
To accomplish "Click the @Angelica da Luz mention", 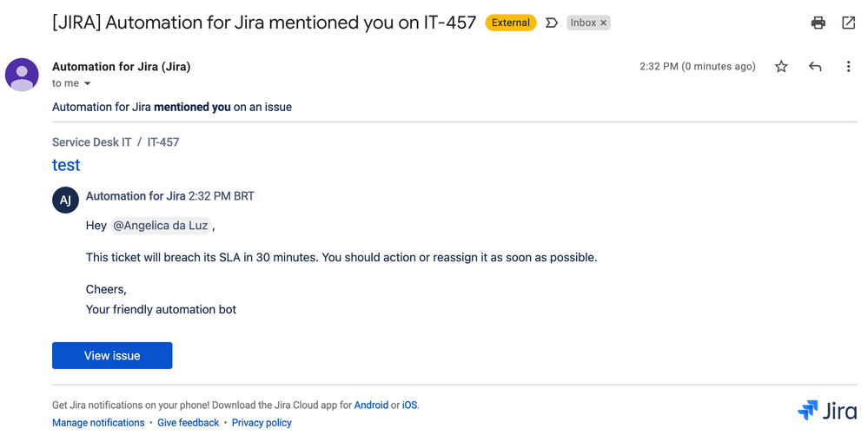I will pyautogui.click(x=161, y=226).
